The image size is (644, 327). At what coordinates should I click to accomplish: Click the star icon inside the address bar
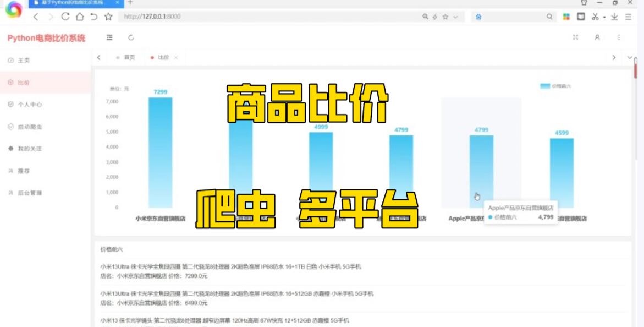pos(445,17)
